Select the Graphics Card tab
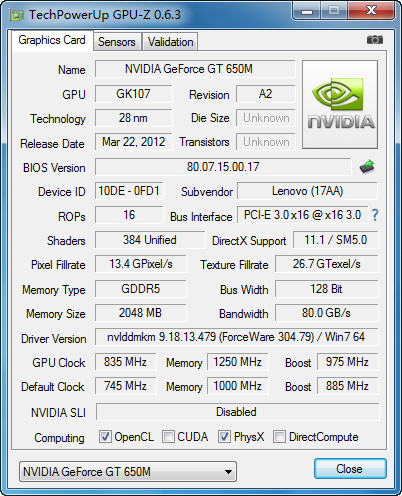Screen dimensions: 402x496 point(52,40)
